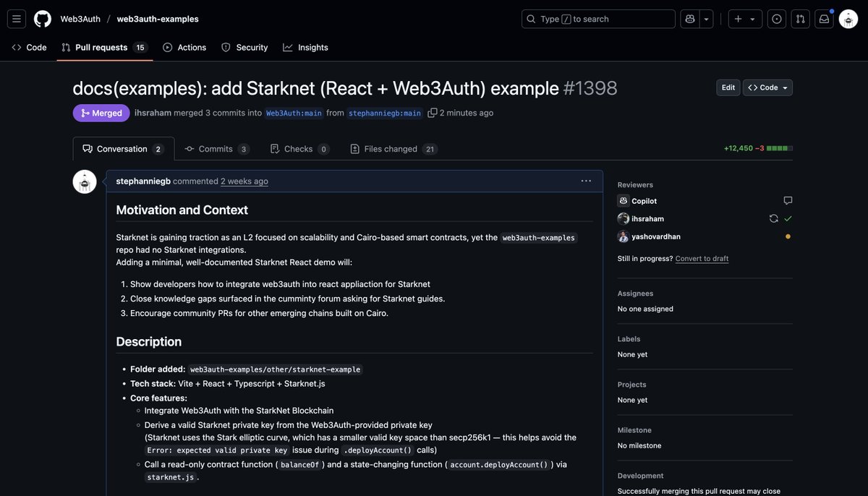868x496 pixels.
Task: Click ihsraham reviewer avatar icon
Action: tap(623, 218)
